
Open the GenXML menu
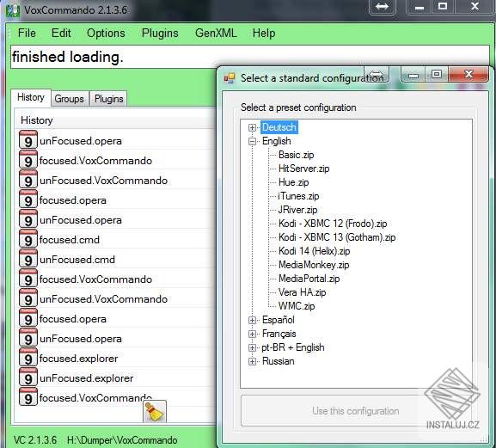216,33
